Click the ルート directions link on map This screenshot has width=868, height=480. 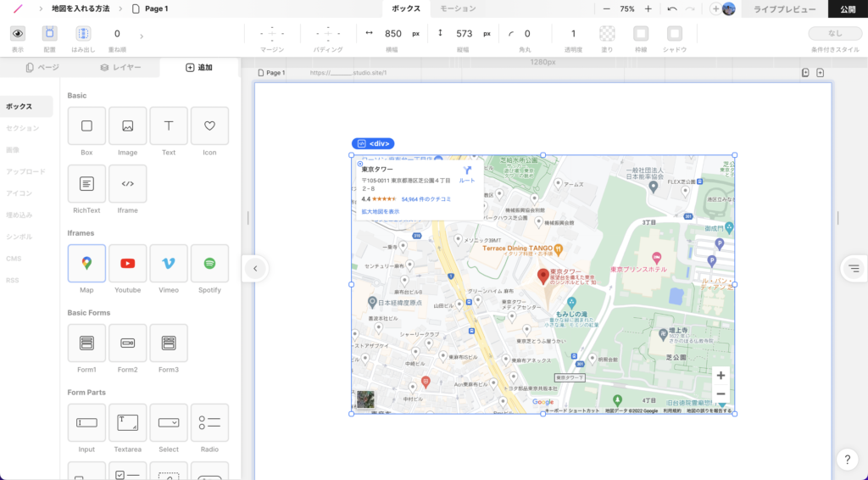click(467, 175)
